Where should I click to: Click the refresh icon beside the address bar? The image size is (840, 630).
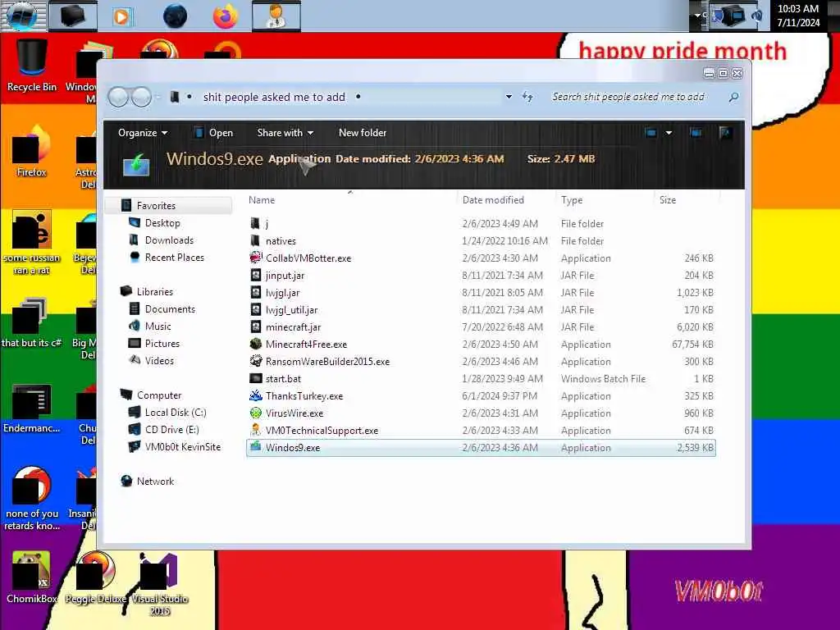[527, 97]
